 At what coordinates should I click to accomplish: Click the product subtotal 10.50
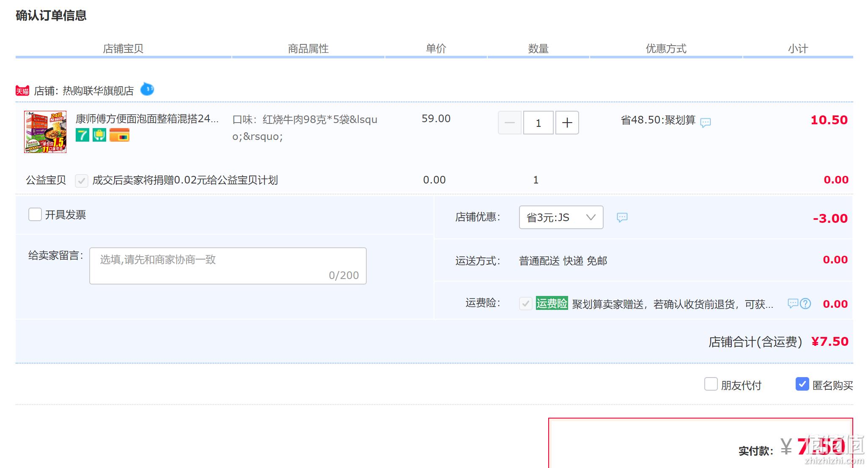click(x=829, y=120)
